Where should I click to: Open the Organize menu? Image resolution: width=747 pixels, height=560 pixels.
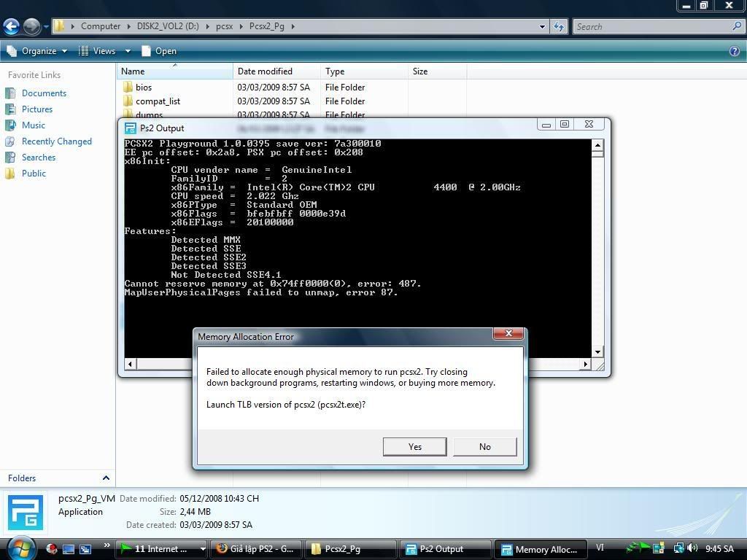click(x=37, y=51)
